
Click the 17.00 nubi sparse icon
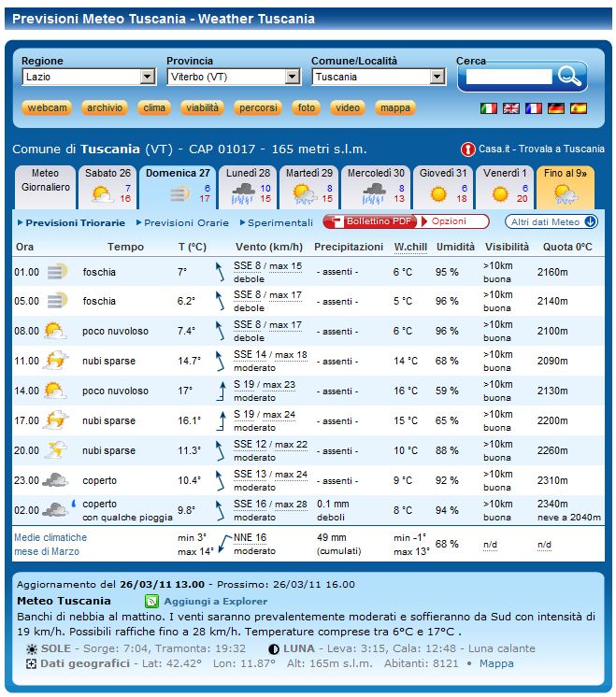coord(55,420)
